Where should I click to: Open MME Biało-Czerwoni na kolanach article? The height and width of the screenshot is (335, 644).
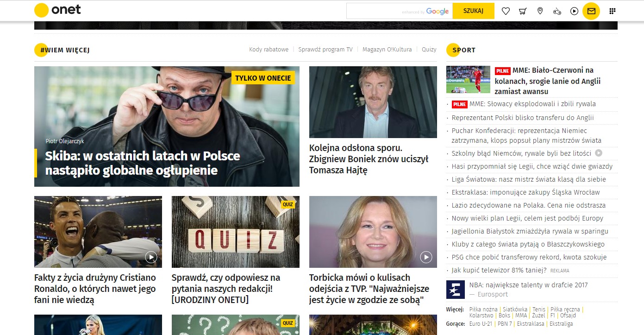[548, 81]
